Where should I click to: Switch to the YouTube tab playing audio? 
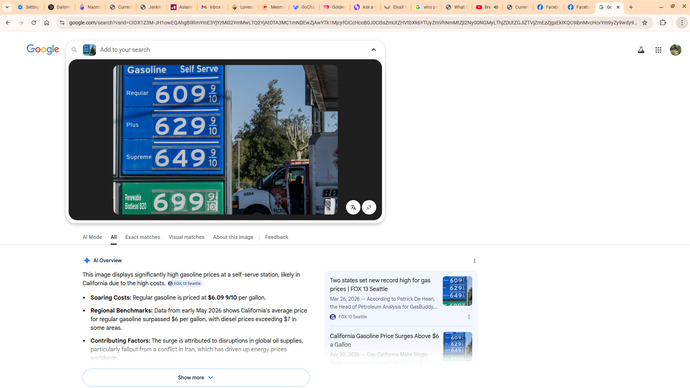[x=486, y=7]
